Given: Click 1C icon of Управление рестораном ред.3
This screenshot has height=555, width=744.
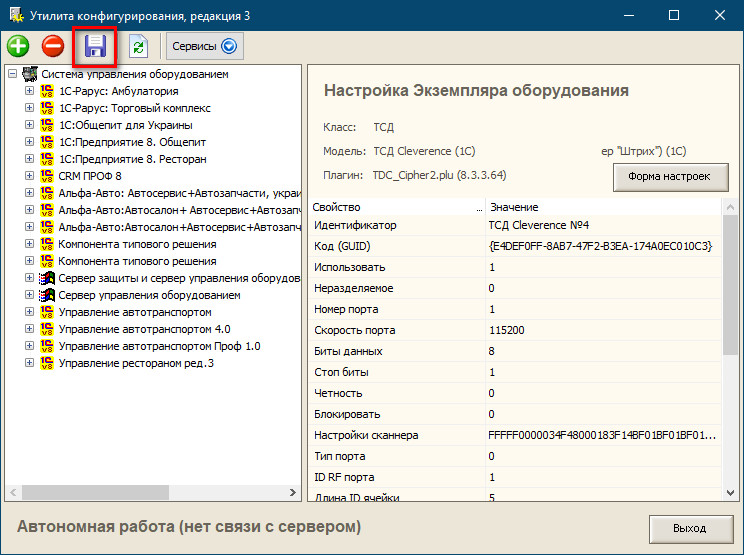Looking at the screenshot, I should pos(46,363).
